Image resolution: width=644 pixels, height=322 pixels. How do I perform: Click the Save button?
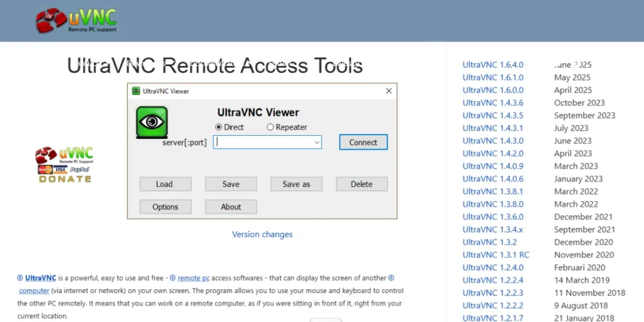(x=231, y=184)
